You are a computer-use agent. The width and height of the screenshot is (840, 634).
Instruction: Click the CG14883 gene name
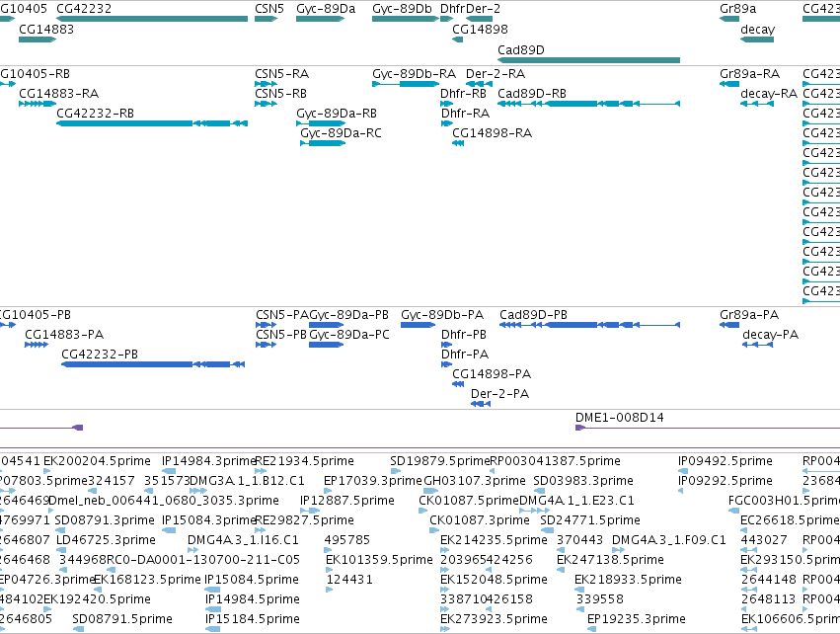(46, 30)
